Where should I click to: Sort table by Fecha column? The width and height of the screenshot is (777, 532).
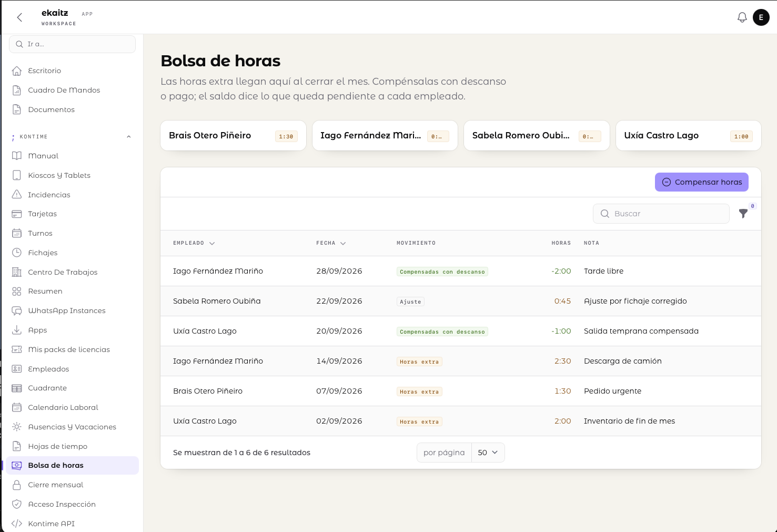coord(331,243)
